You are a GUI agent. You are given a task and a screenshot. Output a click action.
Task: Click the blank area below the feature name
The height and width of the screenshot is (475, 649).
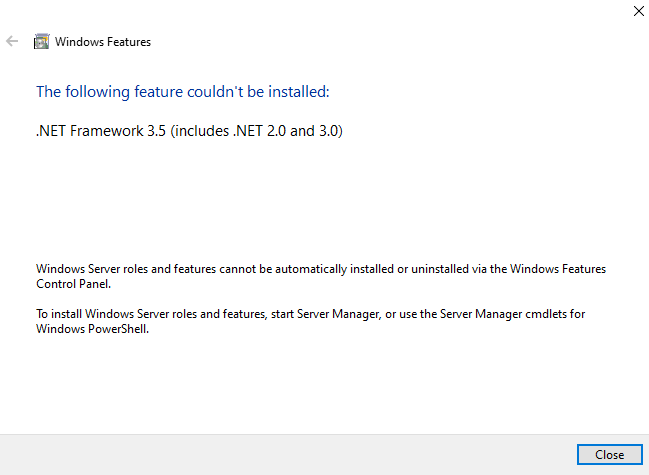(x=300, y=195)
